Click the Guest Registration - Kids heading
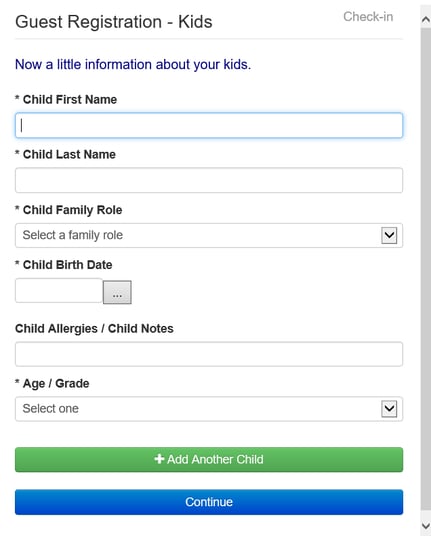431x536 pixels. 114,22
